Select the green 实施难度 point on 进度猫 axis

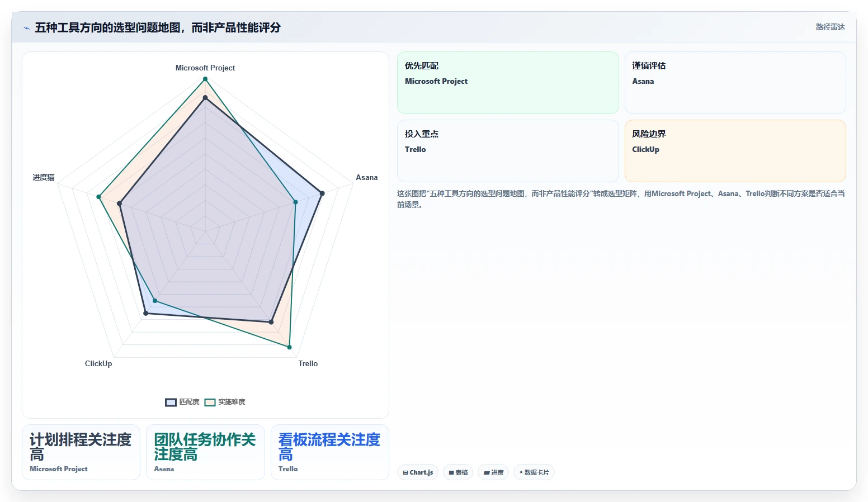click(x=98, y=197)
